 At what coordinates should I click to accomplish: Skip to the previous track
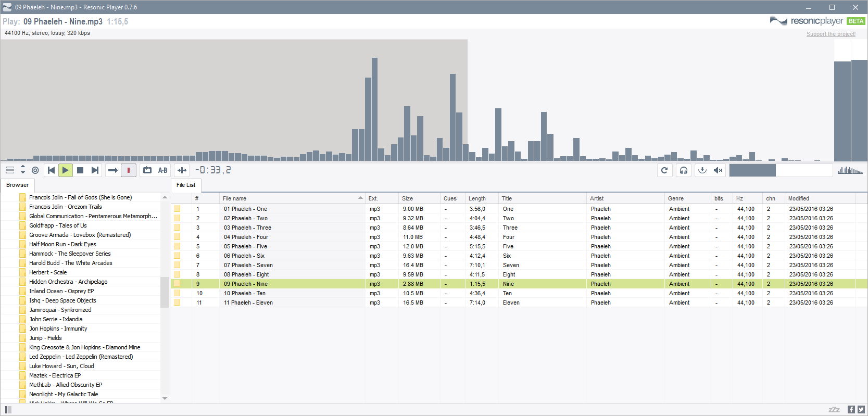click(51, 170)
